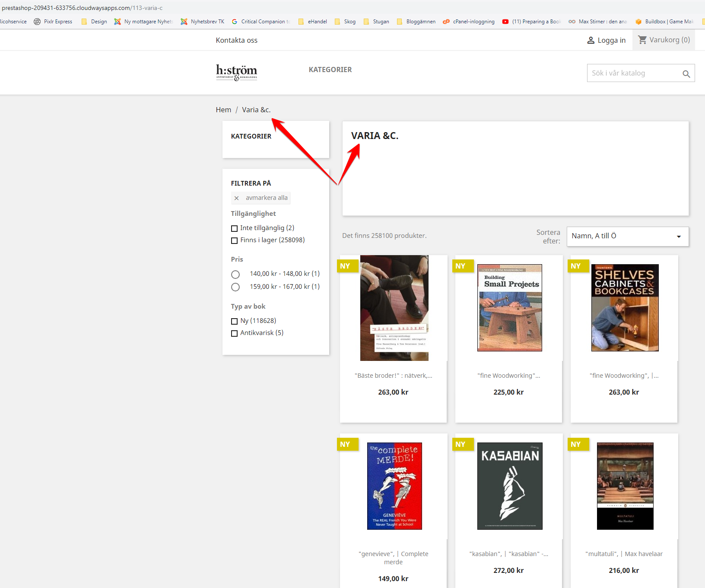This screenshot has width=705, height=588.
Task: Check the Inte tillgänglig filter
Action: [235, 228]
